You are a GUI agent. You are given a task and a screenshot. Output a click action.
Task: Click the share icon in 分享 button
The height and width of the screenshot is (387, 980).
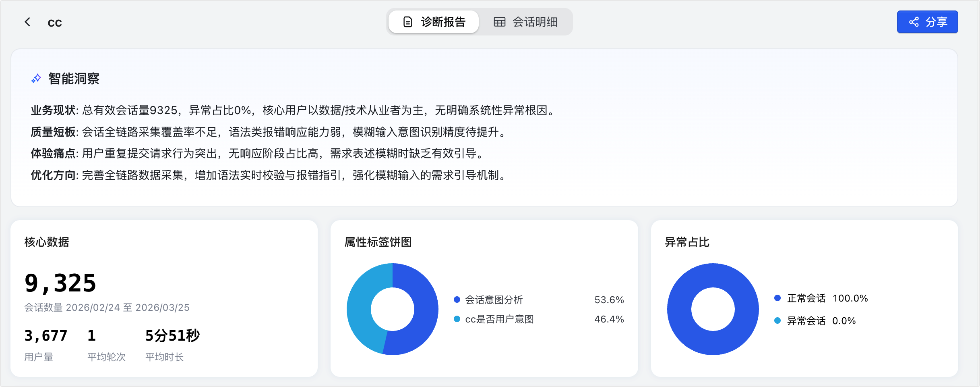914,22
